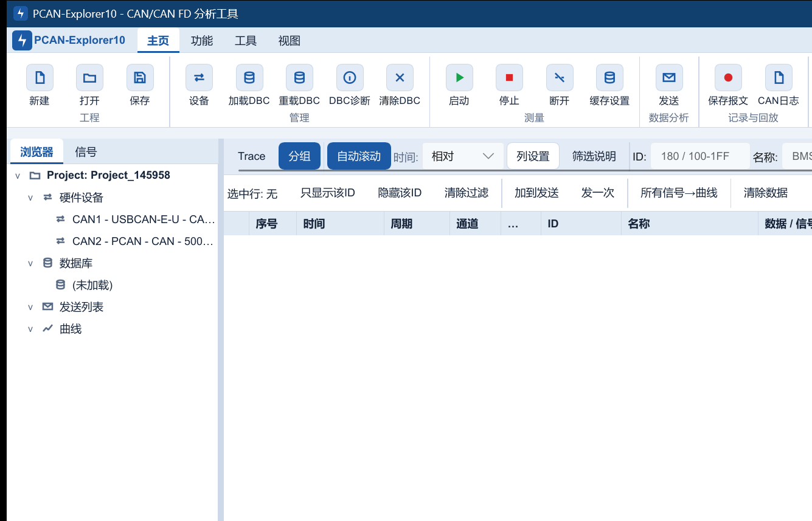
Task: Open the 时间 相对 dropdown
Action: point(463,156)
